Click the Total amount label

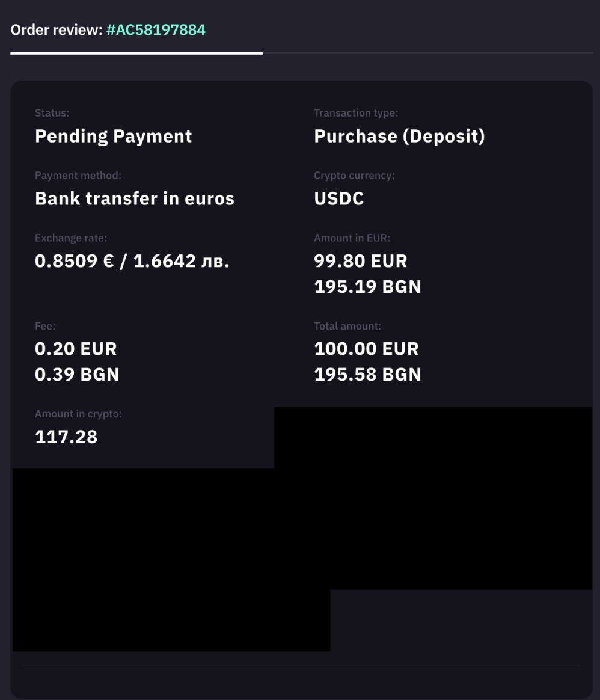pyautogui.click(x=347, y=326)
